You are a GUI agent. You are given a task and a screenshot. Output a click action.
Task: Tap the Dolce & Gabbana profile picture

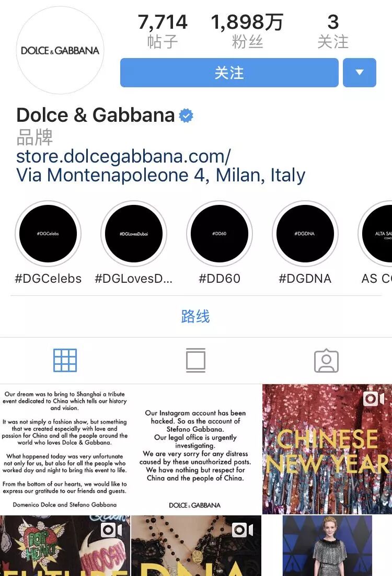tap(60, 50)
